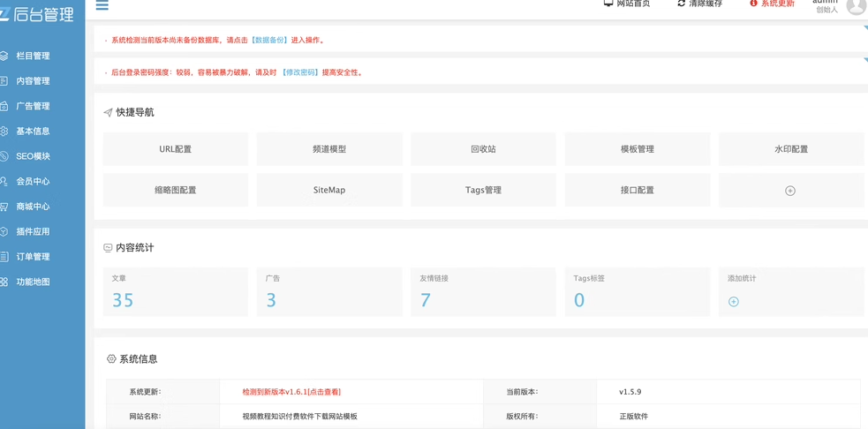Viewport: 868px width, 429px height.
Task: Click 清除缓存 in the top bar
Action: pyautogui.click(x=706, y=3)
